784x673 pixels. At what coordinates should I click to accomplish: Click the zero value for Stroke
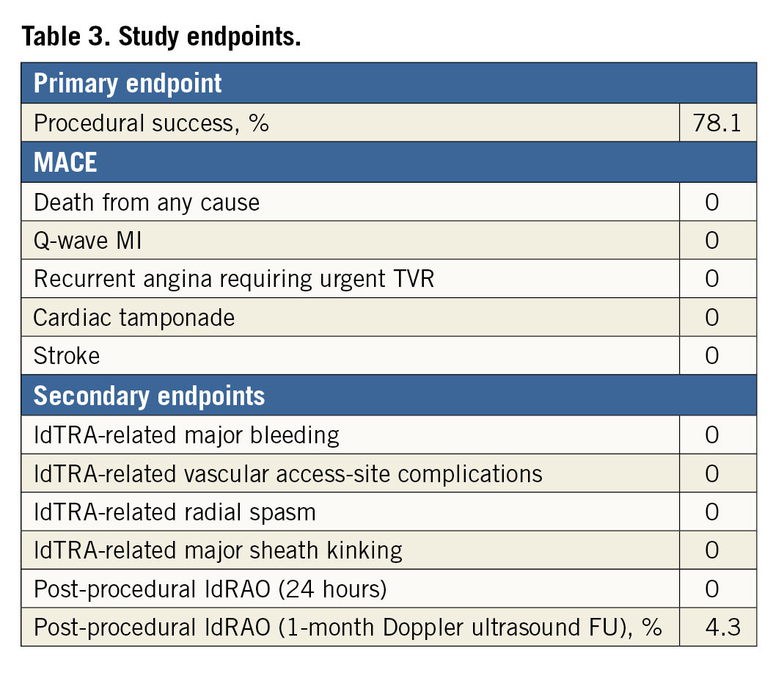711,356
